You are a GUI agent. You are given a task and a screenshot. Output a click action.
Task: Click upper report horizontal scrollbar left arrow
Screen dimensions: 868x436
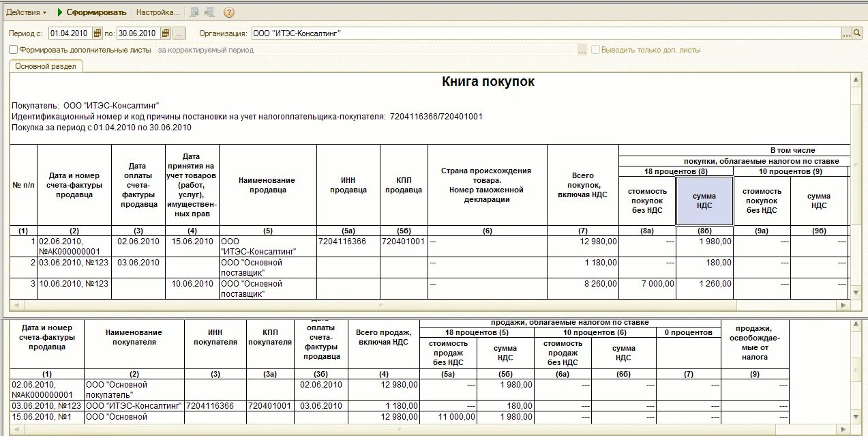(x=16, y=305)
